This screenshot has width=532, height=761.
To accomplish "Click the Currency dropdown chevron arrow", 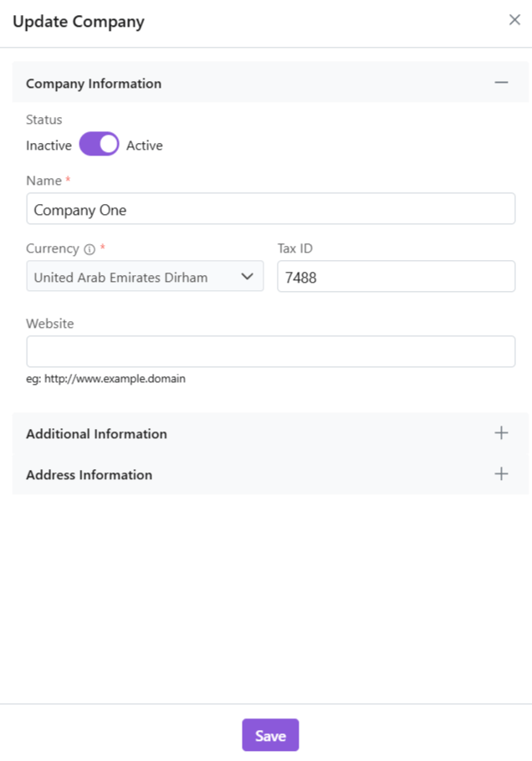I will coord(247,277).
